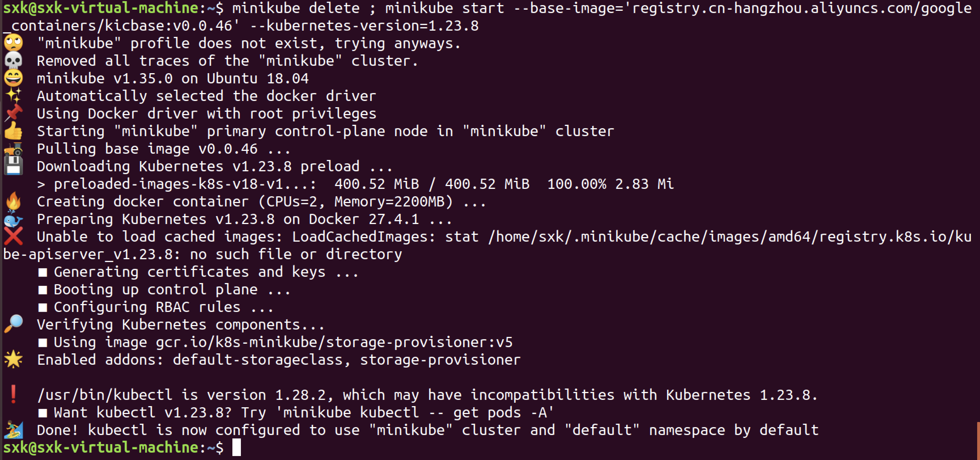
Task: Click the magnifying glass emoji beside Verifying Kubernetes
Action: pos(13,324)
